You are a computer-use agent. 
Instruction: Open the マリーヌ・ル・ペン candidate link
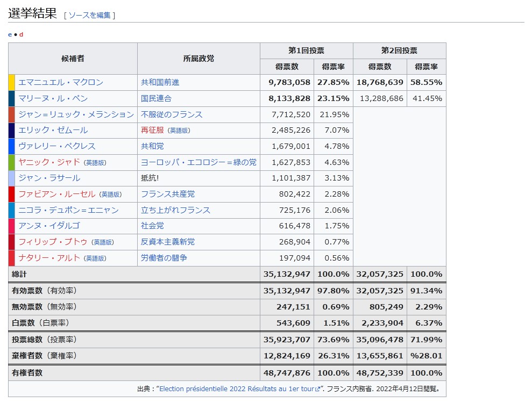click(x=53, y=98)
